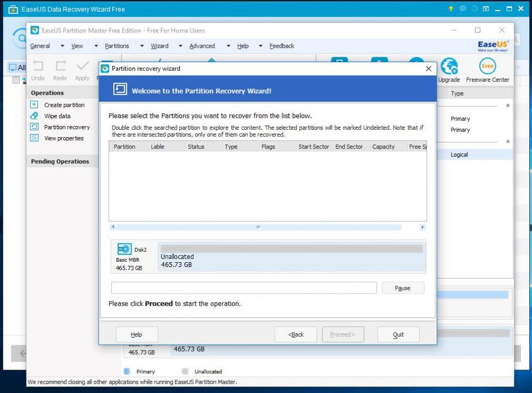Click the Data Recovery Wizard feedback chat icon

463,9
